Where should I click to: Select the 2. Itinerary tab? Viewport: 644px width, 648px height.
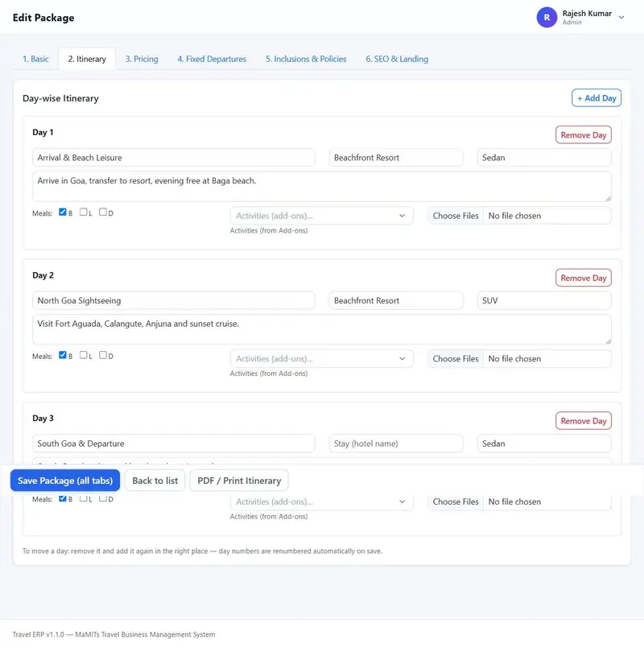tap(87, 59)
